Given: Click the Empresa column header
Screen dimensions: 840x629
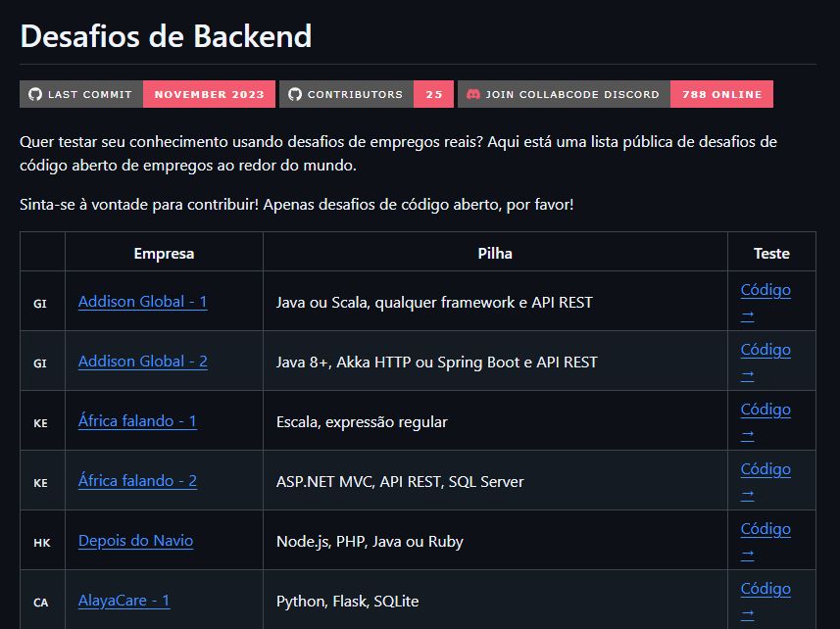Looking at the screenshot, I should pyautogui.click(x=164, y=253).
